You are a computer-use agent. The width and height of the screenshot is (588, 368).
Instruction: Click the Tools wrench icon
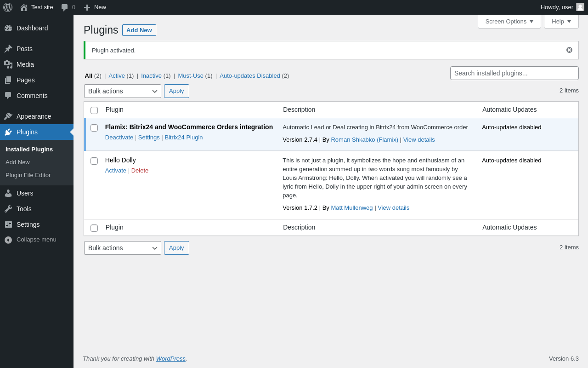click(x=8, y=209)
